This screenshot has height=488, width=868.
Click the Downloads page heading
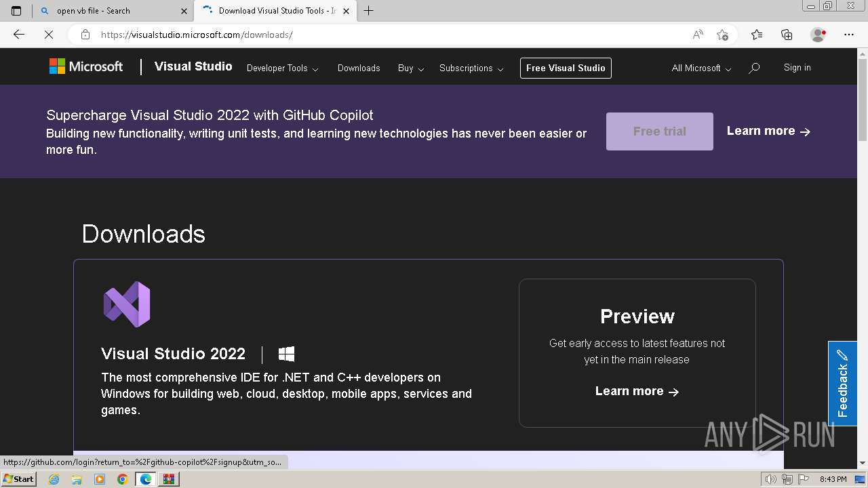[143, 234]
